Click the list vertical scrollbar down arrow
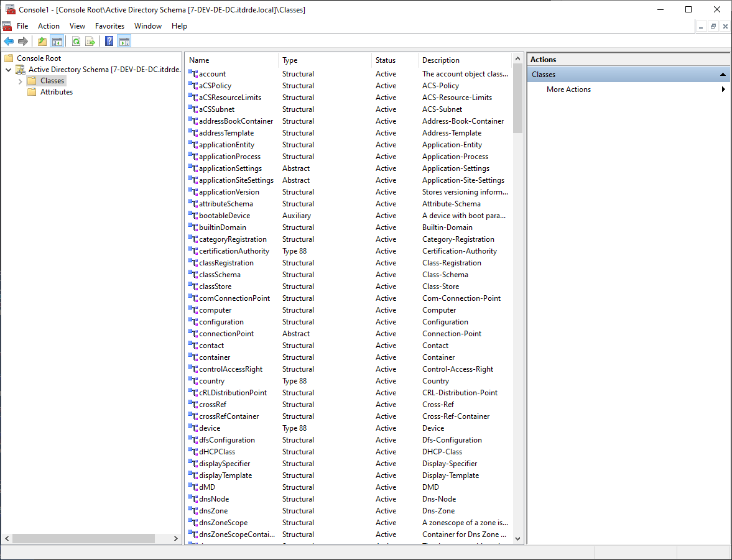Image resolution: width=732 pixels, height=560 pixels. [x=517, y=538]
